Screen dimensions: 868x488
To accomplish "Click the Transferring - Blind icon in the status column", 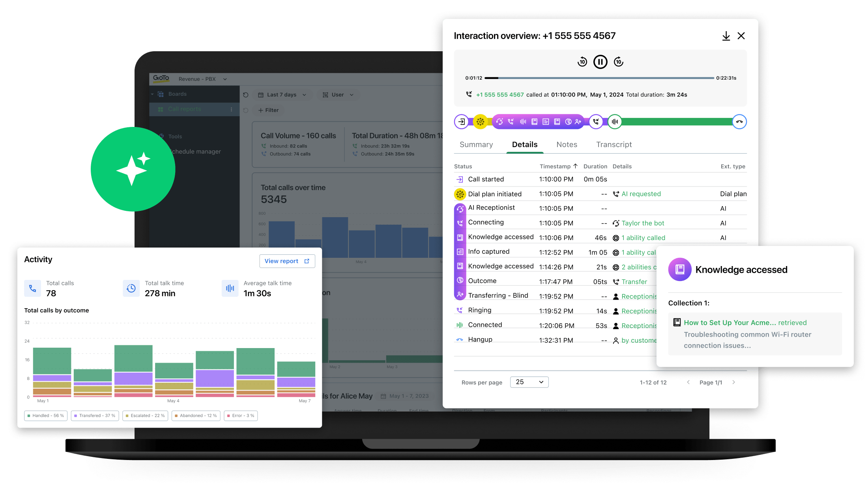I will click(x=460, y=295).
